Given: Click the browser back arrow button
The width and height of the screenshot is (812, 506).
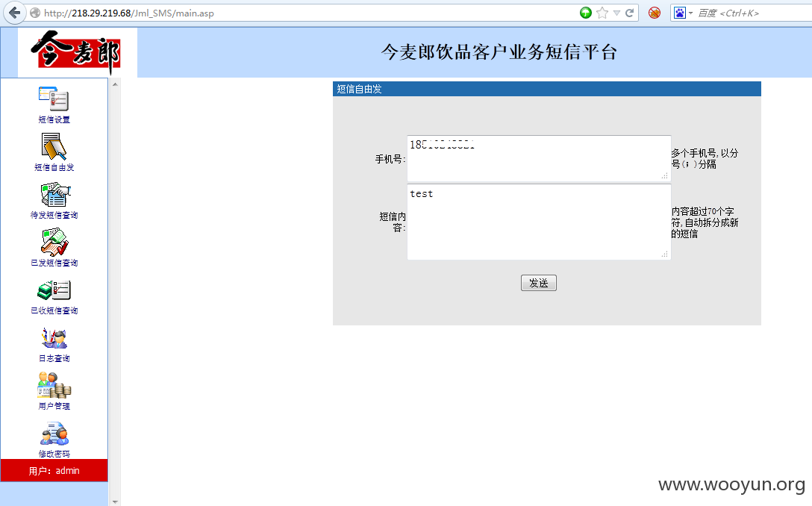Looking at the screenshot, I should click(x=14, y=13).
